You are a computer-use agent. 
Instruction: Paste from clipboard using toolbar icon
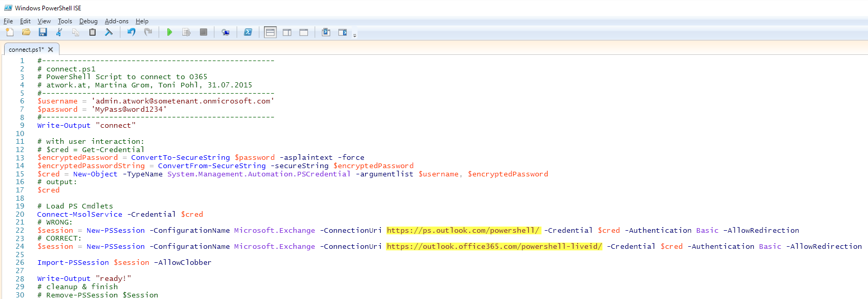(92, 32)
